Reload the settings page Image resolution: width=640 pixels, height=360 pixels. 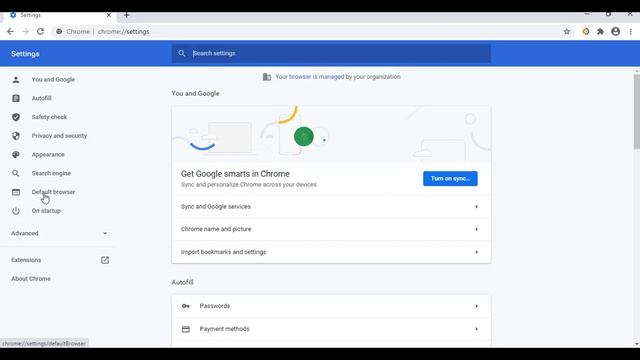[x=40, y=31]
